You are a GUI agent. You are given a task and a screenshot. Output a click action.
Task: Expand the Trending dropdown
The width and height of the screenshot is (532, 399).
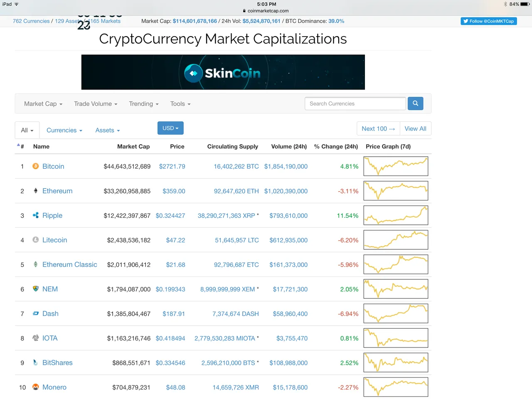pos(144,104)
